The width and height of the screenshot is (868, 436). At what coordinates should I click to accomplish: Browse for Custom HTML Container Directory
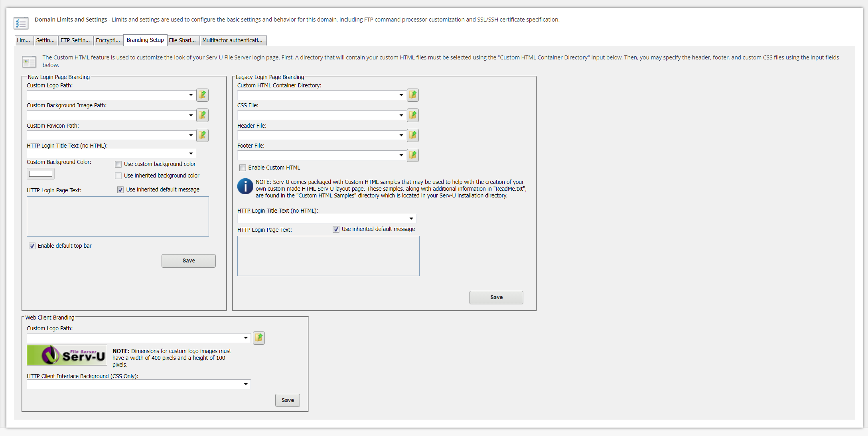tap(413, 95)
